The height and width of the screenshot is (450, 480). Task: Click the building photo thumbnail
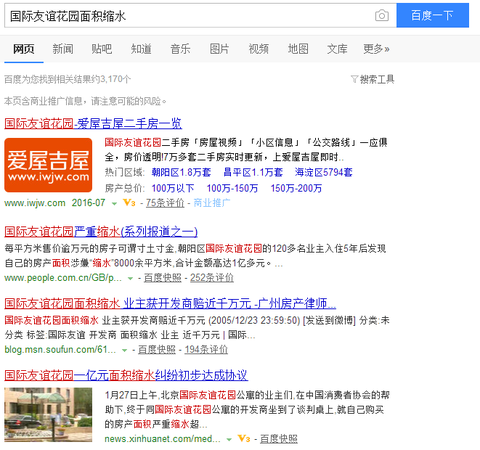pos(48,415)
